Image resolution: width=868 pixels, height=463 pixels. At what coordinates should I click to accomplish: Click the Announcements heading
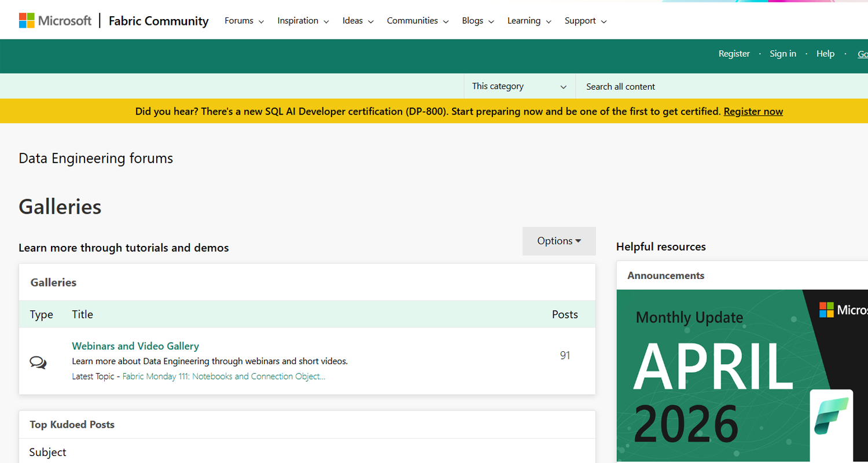pos(666,275)
